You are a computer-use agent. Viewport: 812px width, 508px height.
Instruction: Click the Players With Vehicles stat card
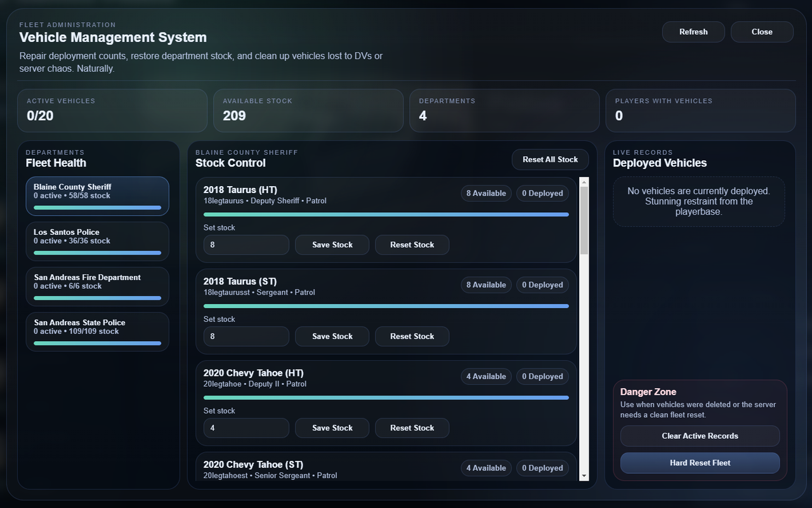click(x=700, y=110)
